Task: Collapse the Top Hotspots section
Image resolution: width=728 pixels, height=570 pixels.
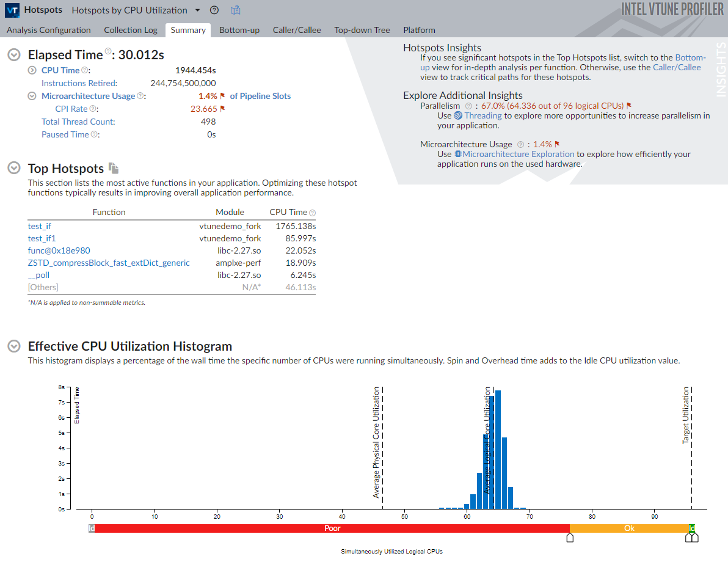Action: point(15,168)
